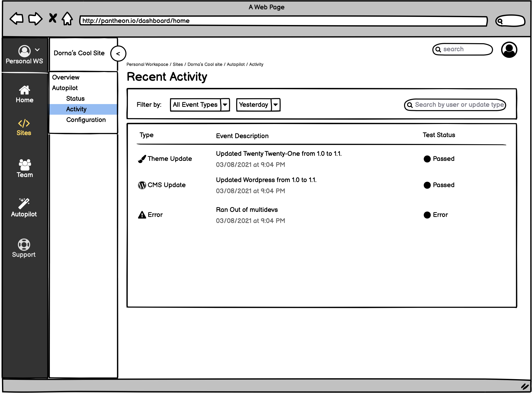Expand the Personal WS workspace switcher

pyautogui.click(x=37, y=50)
